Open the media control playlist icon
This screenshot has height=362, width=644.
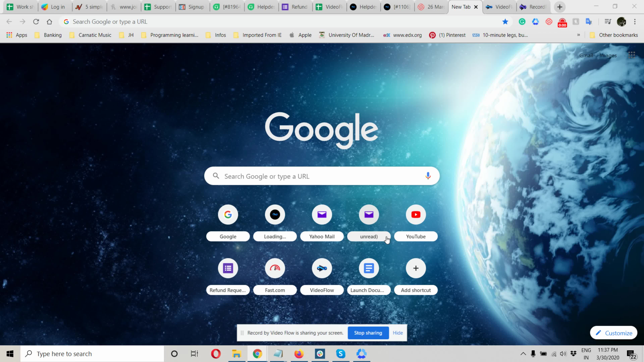[x=608, y=22]
